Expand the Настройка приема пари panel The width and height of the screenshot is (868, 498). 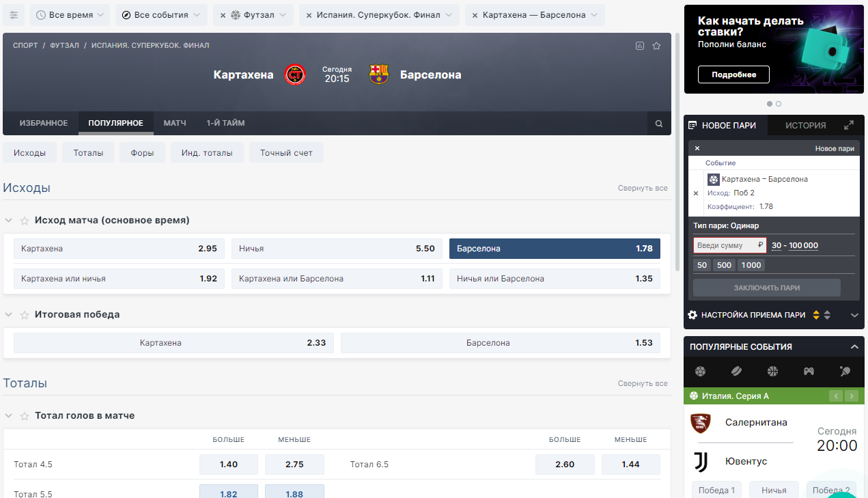(854, 315)
